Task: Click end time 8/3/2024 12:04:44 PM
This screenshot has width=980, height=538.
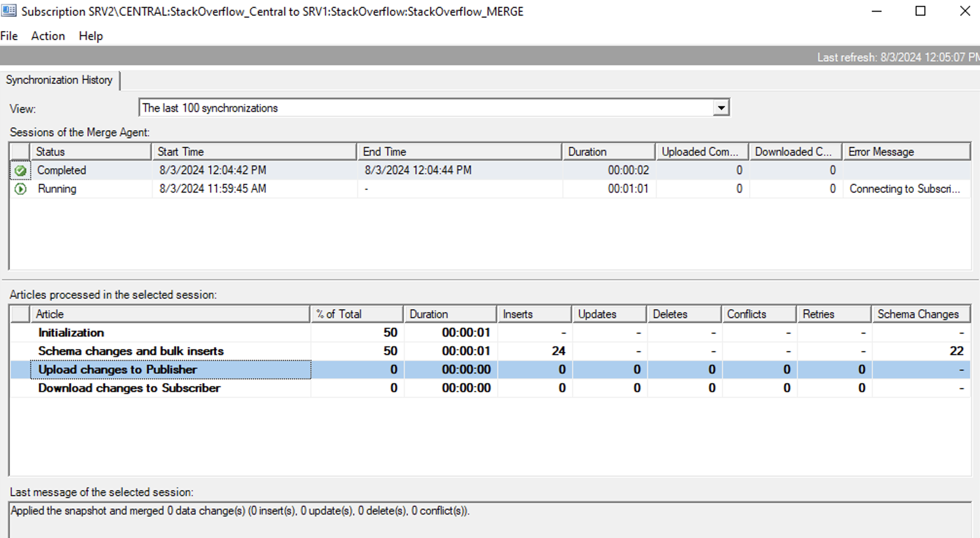Action: click(x=418, y=170)
